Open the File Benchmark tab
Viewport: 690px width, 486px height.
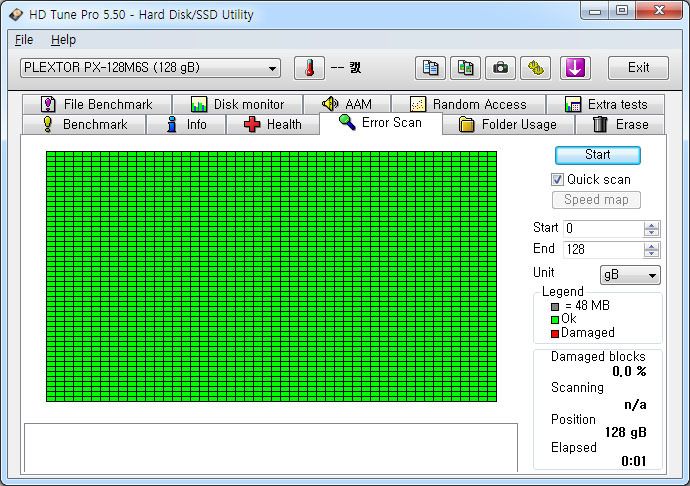(x=97, y=104)
